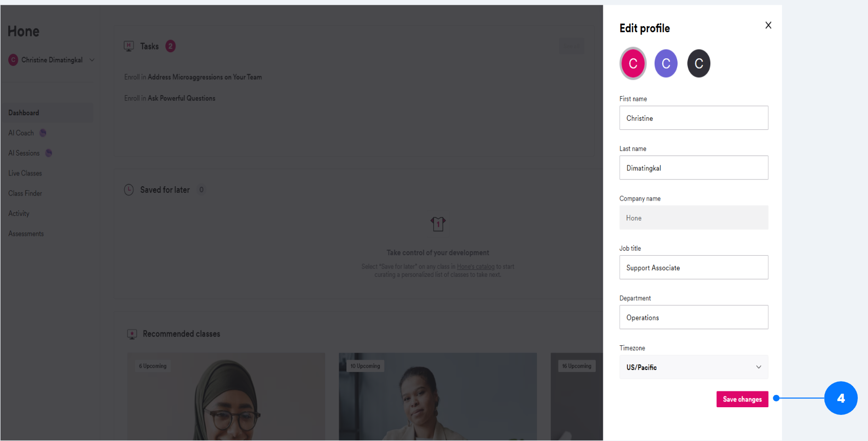The width and height of the screenshot is (868, 441).
Task: Click the First name field
Action: [693, 118]
